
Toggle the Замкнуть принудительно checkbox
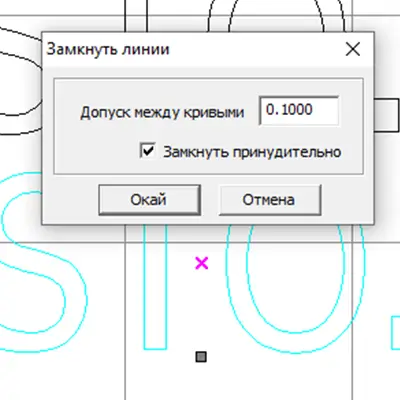148,150
